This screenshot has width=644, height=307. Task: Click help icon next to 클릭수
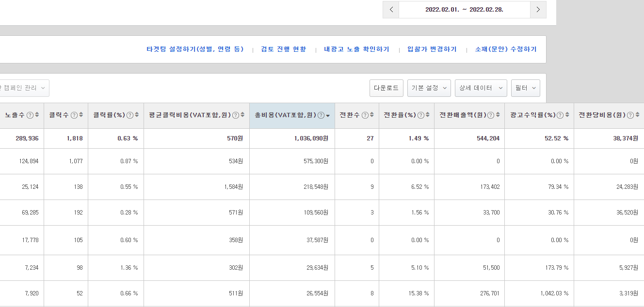point(74,115)
